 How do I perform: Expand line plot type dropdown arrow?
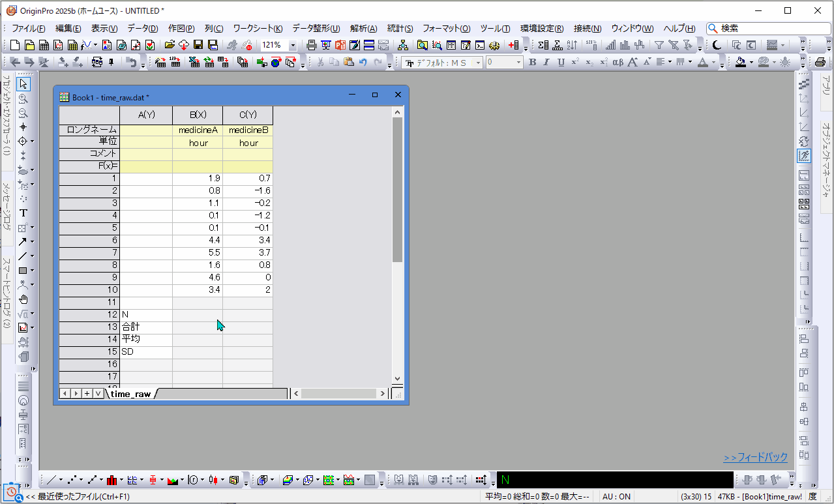point(61,480)
